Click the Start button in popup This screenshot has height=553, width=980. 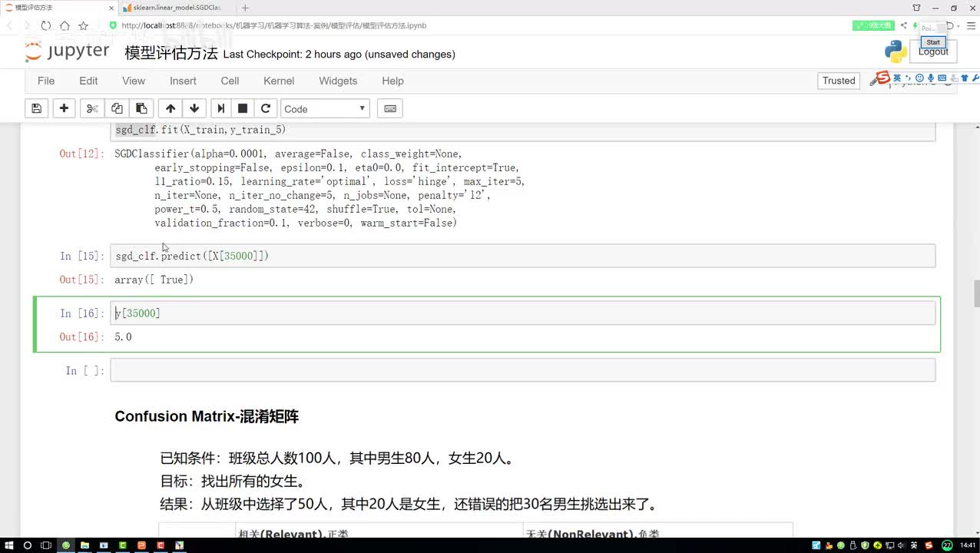coord(933,42)
